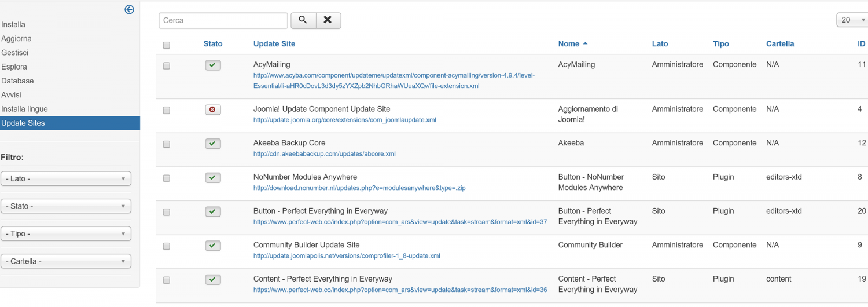Click the 'Filtro:' label in sidebar

click(12, 158)
